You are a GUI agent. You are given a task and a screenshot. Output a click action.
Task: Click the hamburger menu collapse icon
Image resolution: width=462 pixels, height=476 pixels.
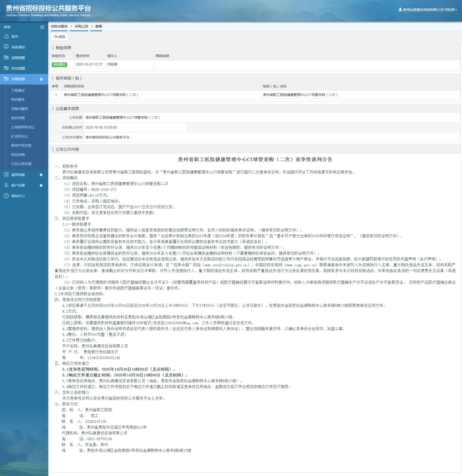click(x=42, y=27)
